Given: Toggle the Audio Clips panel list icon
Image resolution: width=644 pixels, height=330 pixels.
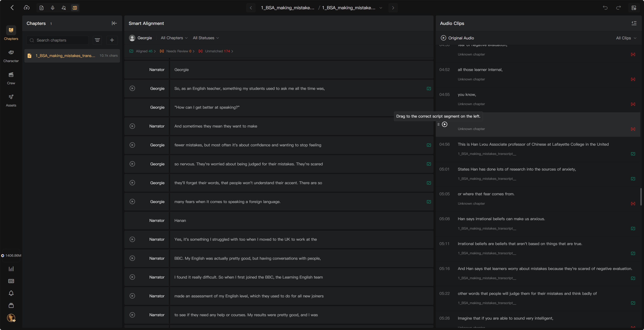Looking at the screenshot, I should (x=634, y=23).
